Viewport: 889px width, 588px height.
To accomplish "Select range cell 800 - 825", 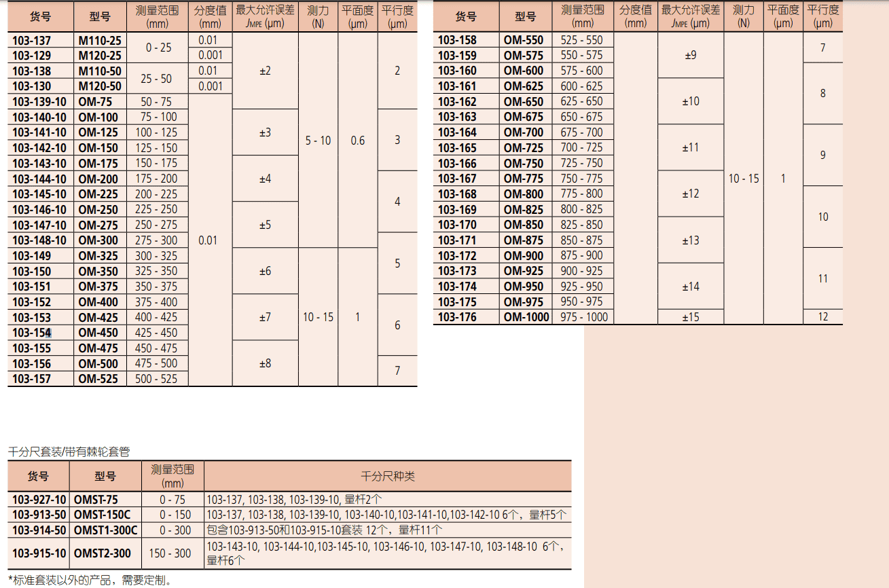I will (x=582, y=209).
